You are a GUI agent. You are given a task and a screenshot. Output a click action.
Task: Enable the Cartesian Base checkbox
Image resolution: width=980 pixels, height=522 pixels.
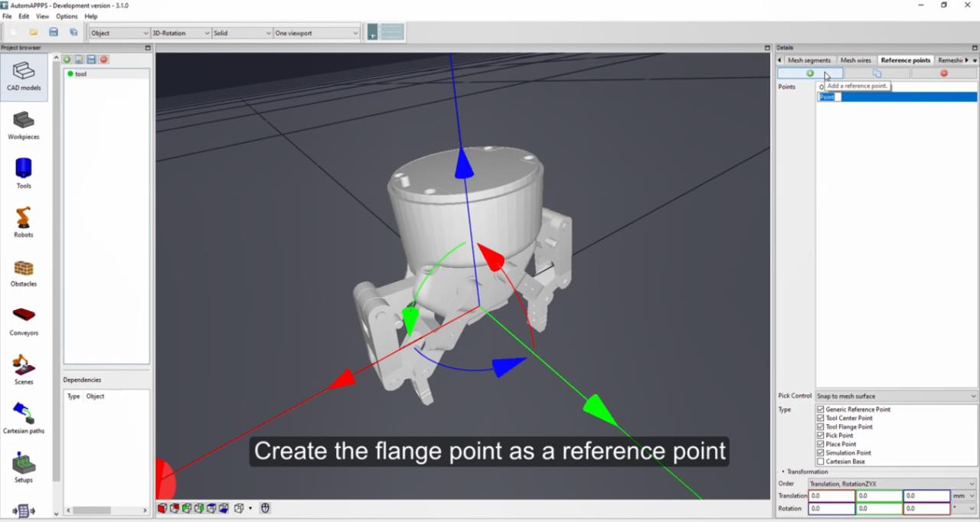point(821,462)
